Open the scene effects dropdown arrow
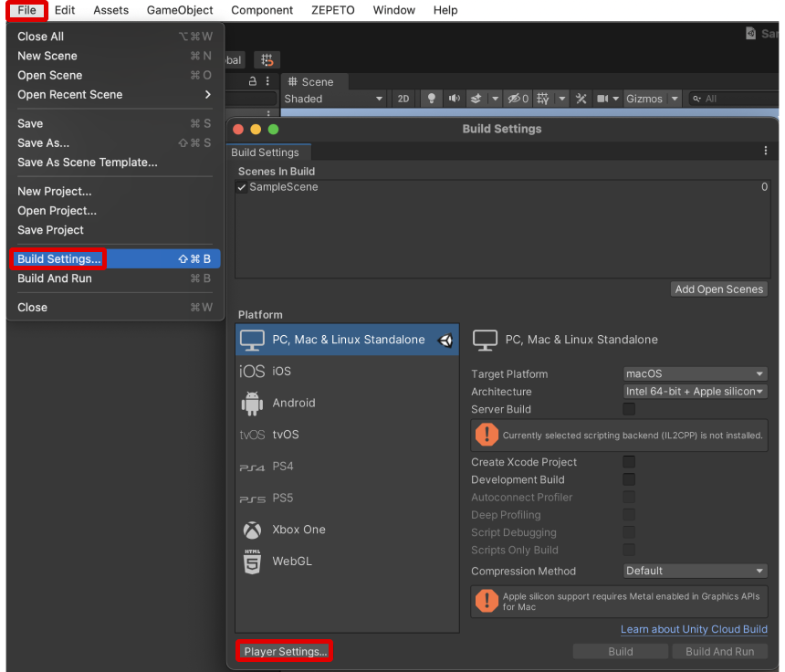785x672 pixels. pos(495,99)
